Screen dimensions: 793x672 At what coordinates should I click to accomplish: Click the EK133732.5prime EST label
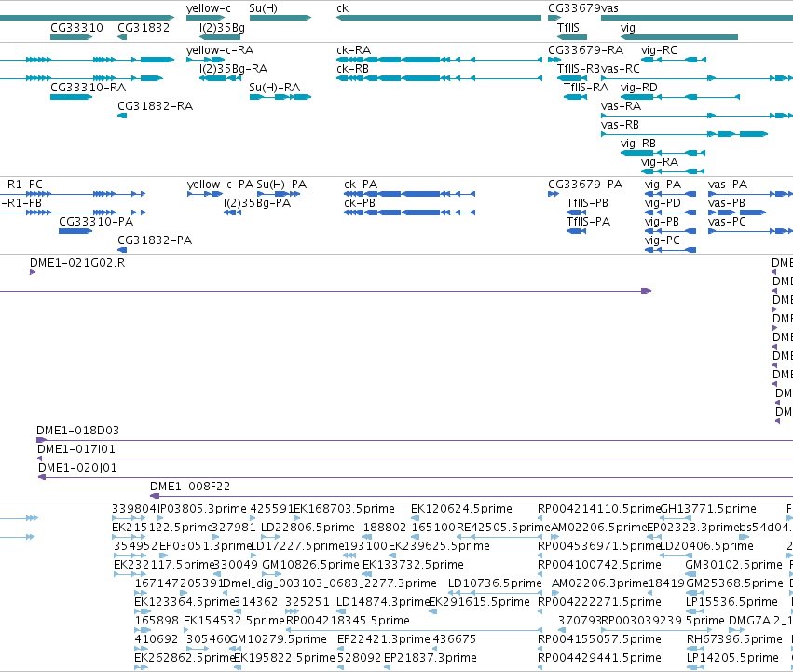tap(413, 565)
